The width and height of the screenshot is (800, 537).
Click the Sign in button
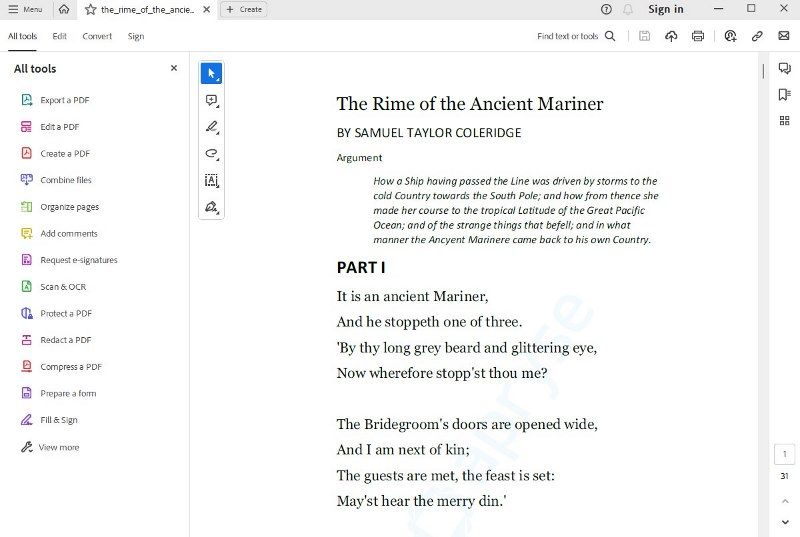point(665,9)
